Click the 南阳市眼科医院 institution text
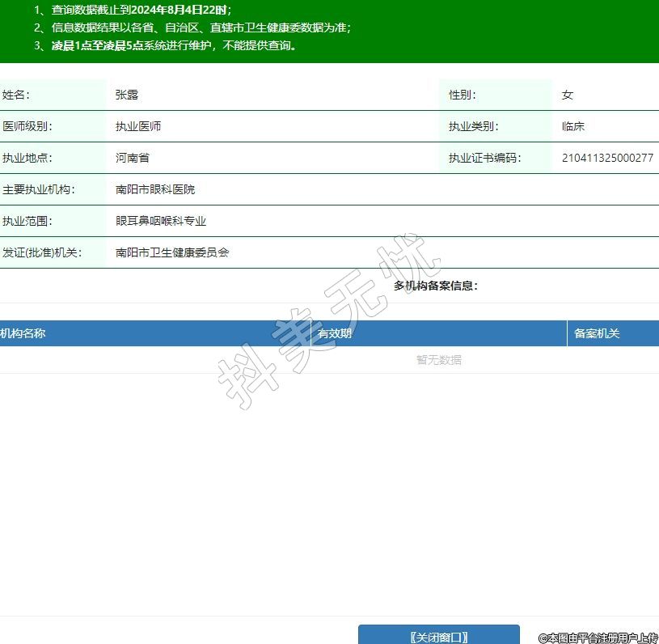This screenshot has height=644, width=659. coord(155,189)
